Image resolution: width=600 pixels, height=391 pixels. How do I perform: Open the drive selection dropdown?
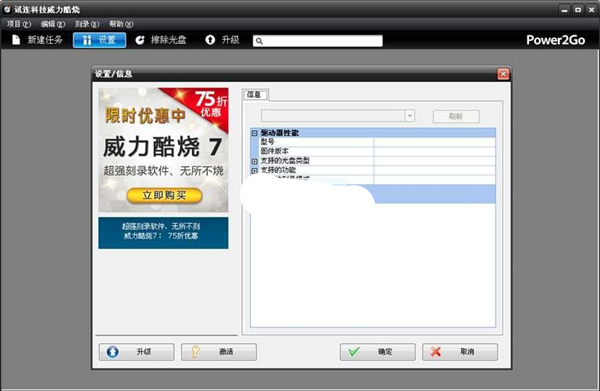[x=410, y=116]
